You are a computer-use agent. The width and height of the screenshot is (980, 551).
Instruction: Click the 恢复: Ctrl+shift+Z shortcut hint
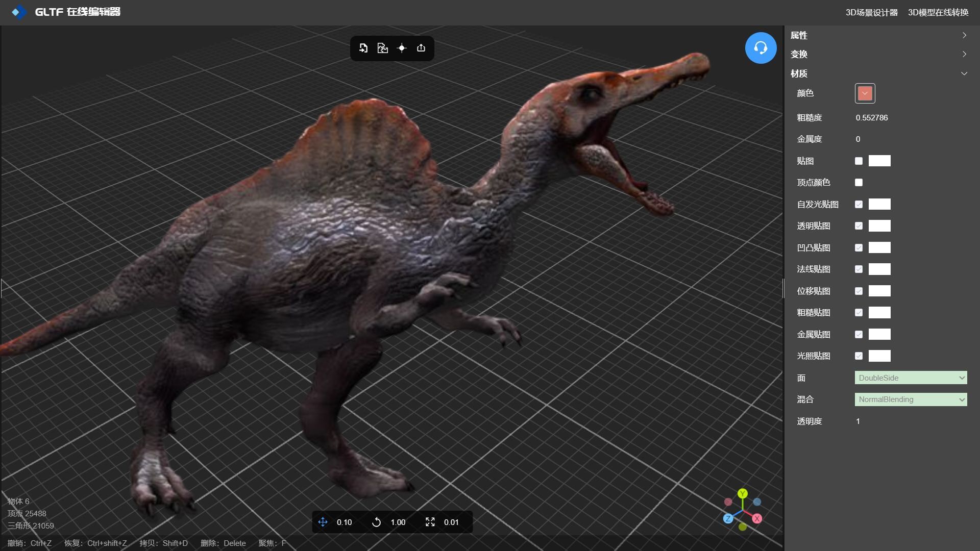point(95,543)
